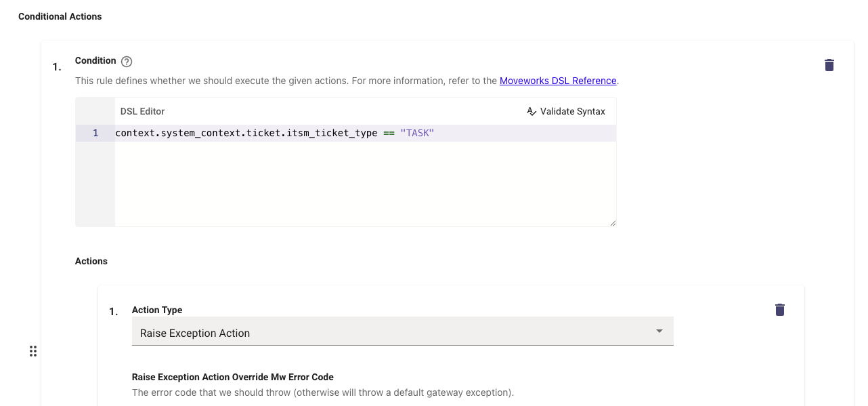
Task: Click empty area inside the DSL editor
Action: pos(366,183)
